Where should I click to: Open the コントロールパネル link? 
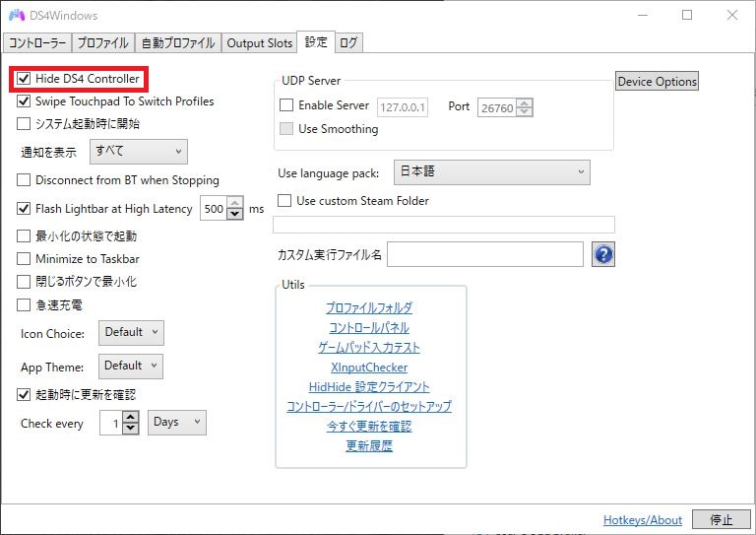tap(369, 327)
